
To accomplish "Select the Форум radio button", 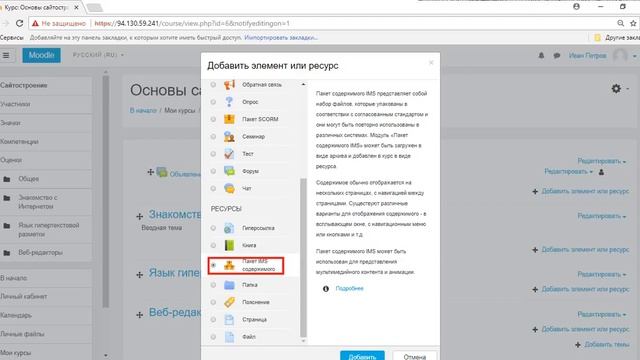I will 213,171.
